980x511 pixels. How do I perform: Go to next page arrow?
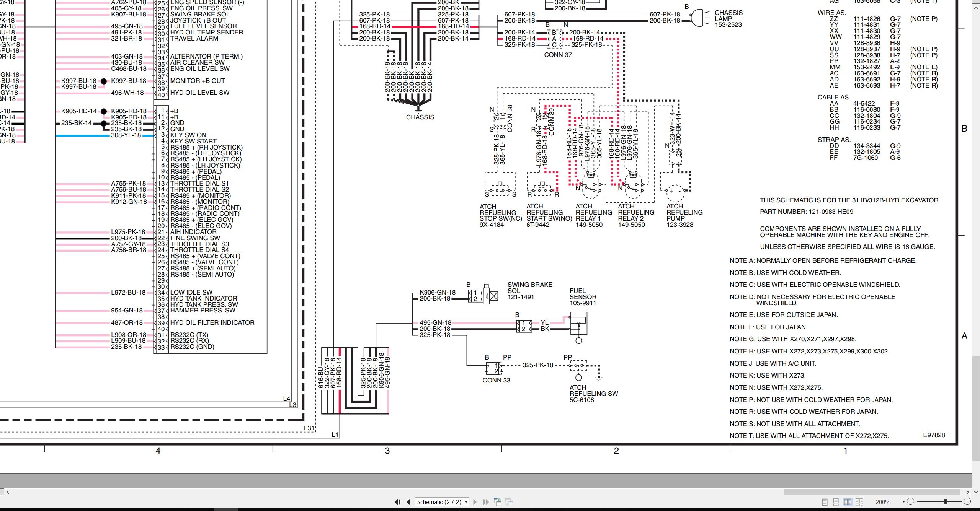point(475,502)
